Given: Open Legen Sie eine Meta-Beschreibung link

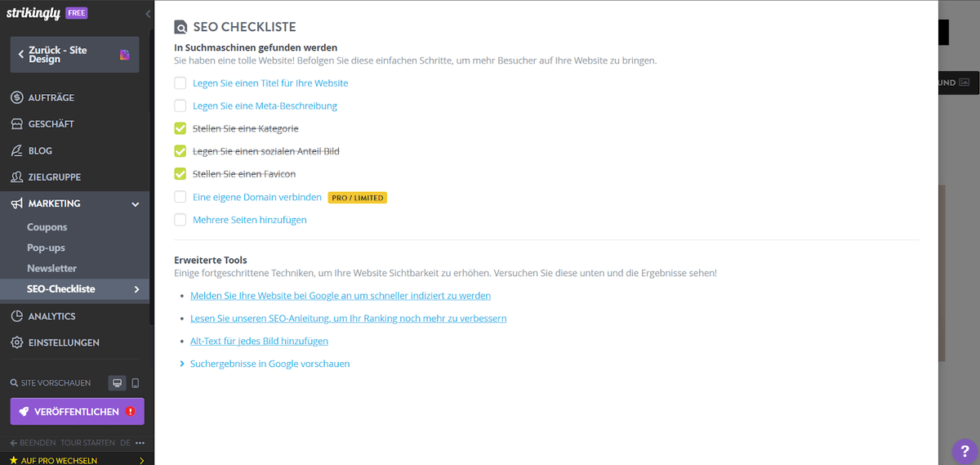Looking at the screenshot, I should [265, 105].
